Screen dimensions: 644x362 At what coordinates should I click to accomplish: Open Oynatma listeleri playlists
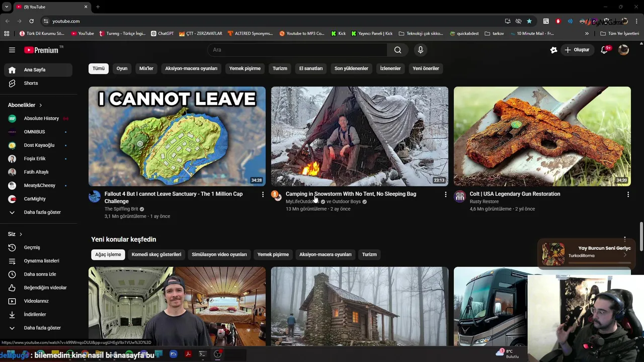(x=38, y=261)
